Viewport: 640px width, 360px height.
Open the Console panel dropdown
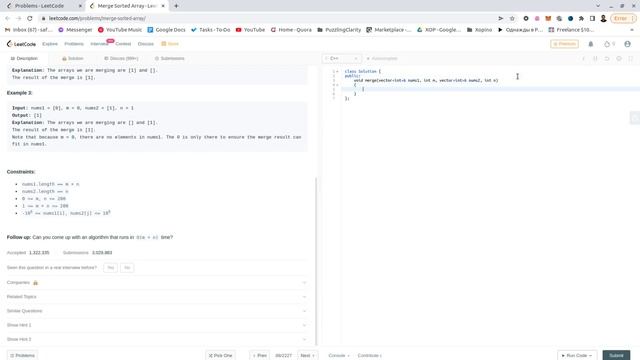[339, 356]
